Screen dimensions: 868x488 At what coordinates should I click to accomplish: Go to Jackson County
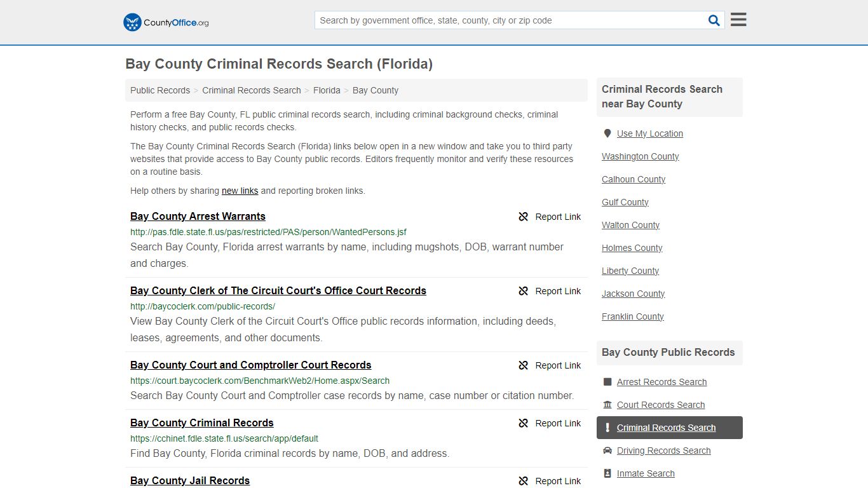click(634, 294)
